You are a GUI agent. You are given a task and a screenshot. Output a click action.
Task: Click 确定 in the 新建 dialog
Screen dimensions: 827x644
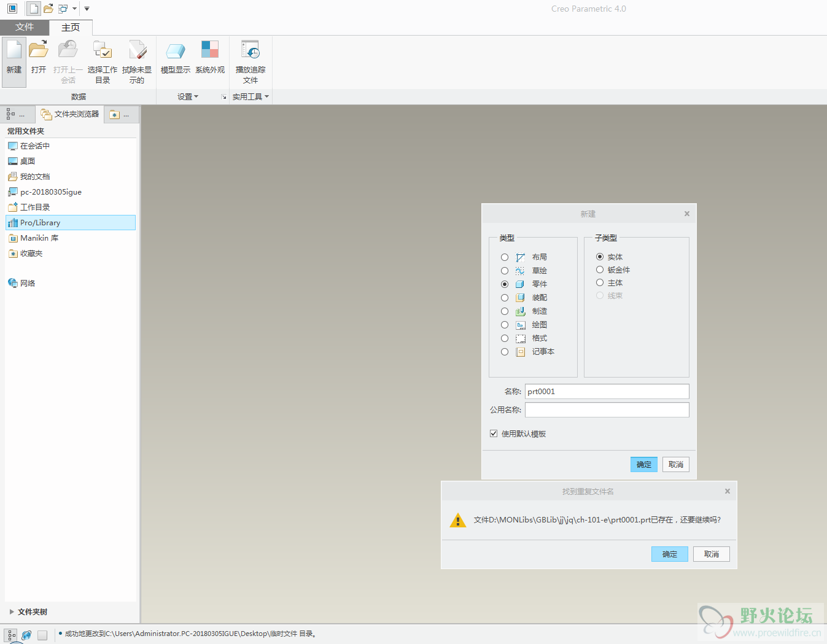point(644,465)
